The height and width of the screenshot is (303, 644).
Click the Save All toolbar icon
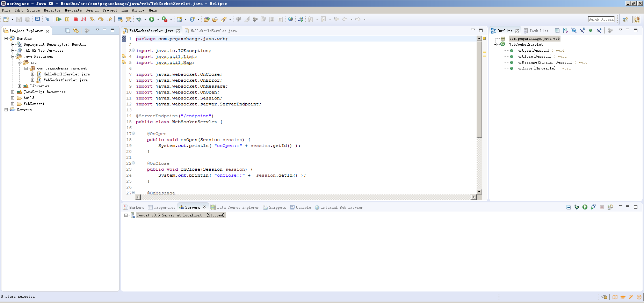[x=27, y=19]
